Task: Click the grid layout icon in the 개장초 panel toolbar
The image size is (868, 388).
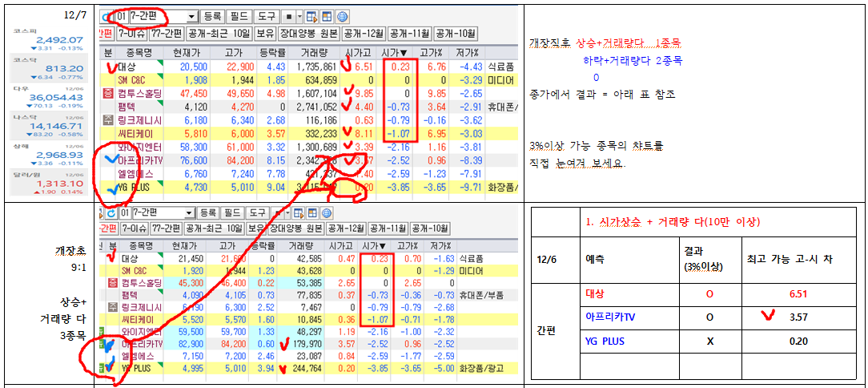Action: tap(313, 213)
